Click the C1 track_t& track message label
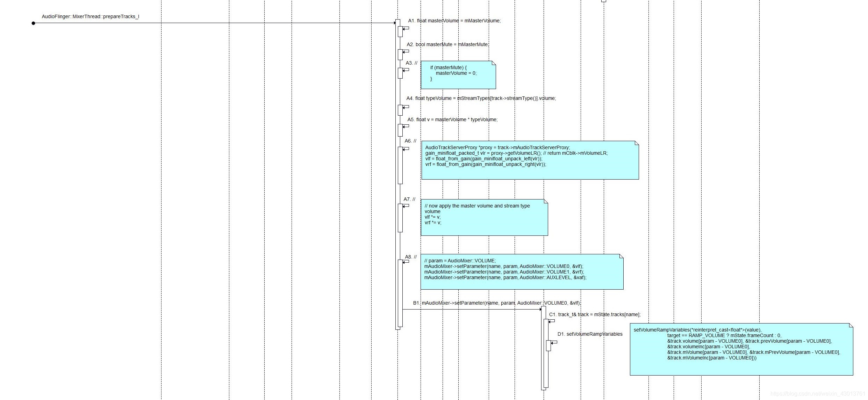The height and width of the screenshot is (400, 868). click(x=595, y=314)
